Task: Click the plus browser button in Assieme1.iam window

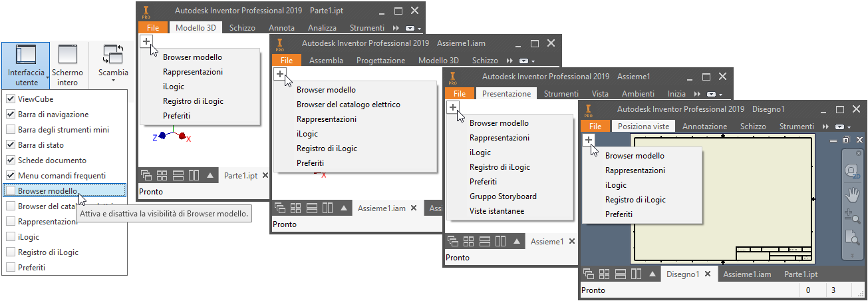Action: pos(280,74)
